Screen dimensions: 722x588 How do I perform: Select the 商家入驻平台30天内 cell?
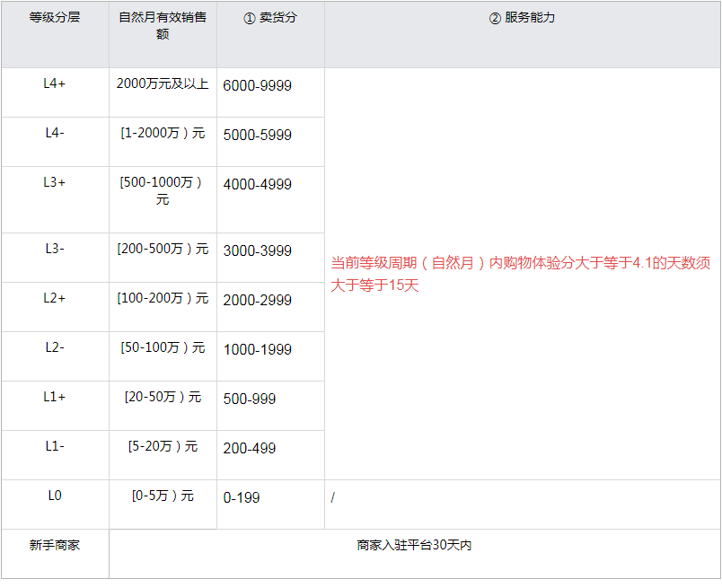tap(414, 545)
